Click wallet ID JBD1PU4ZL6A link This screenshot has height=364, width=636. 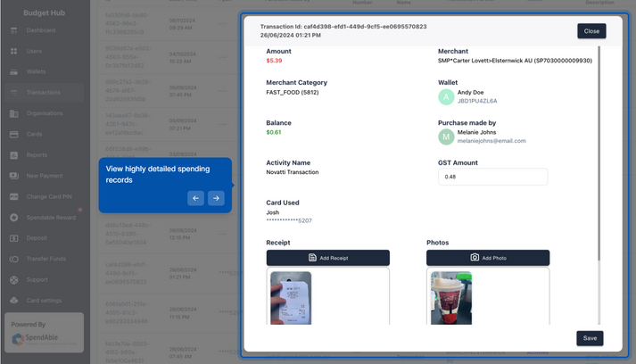[477, 101]
